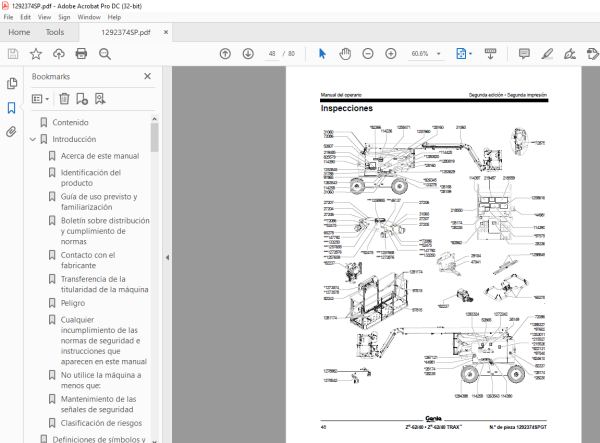The width and height of the screenshot is (600, 443).
Task: Open the bookmarks options list dropdown
Action: tap(40, 99)
